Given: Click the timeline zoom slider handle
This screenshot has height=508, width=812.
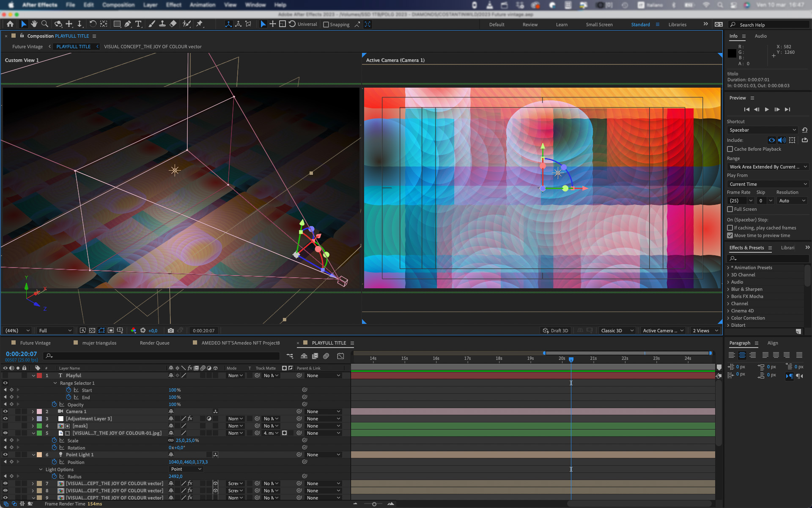Looking at the screenshot, I should (374, 504).
